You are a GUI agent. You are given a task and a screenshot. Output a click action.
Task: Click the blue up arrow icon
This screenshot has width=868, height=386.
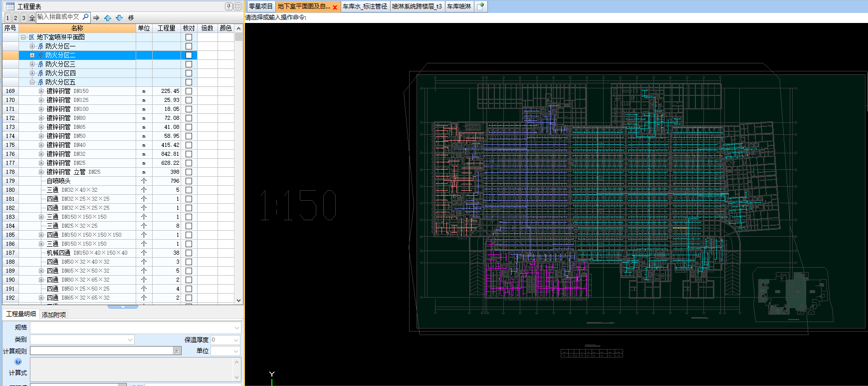108,18
